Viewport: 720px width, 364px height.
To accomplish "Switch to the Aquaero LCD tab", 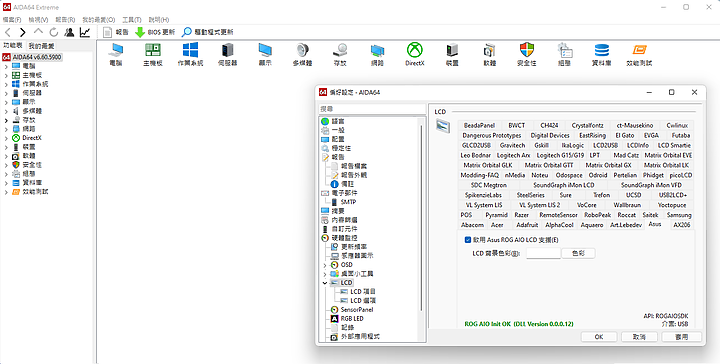I will point(591,225).
